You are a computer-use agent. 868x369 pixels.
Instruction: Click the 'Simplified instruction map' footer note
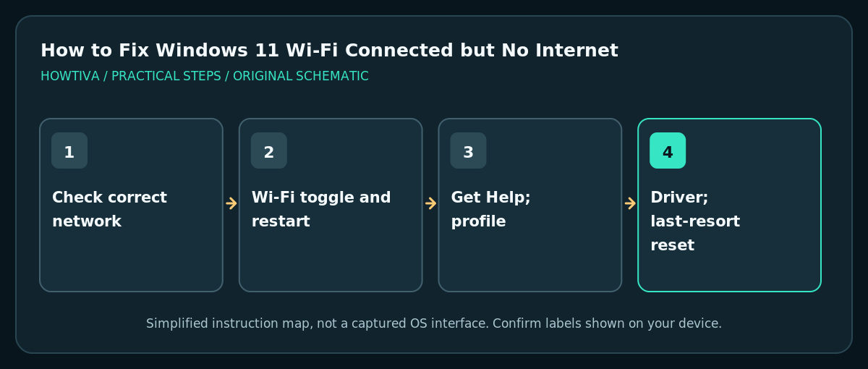(434, 323)
